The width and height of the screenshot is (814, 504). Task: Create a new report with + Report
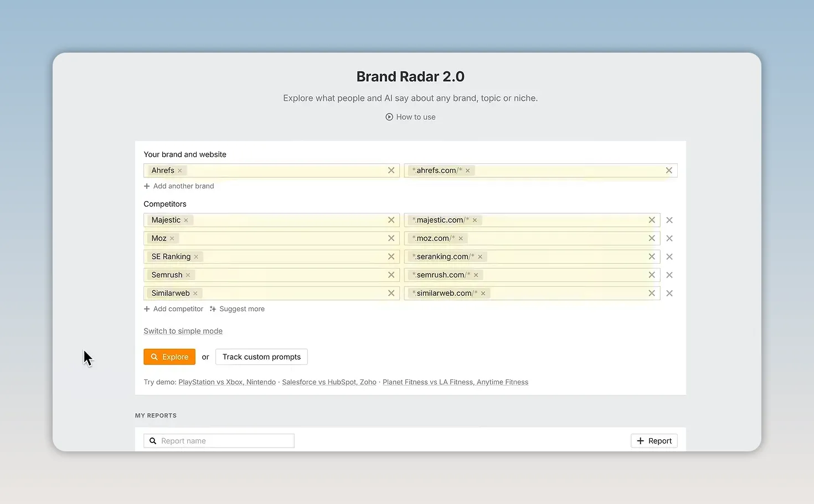pyautogui.click(x=654, y=441)
